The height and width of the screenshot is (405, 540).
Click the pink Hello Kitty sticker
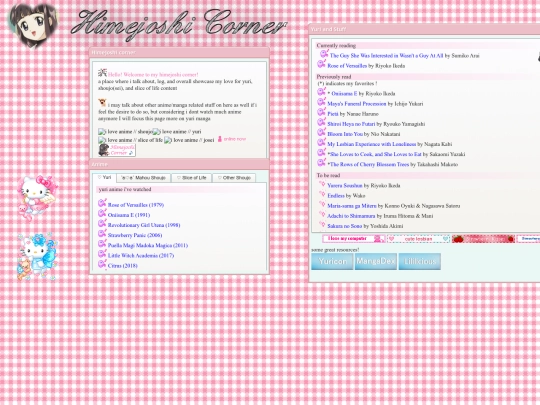(38, 197)
